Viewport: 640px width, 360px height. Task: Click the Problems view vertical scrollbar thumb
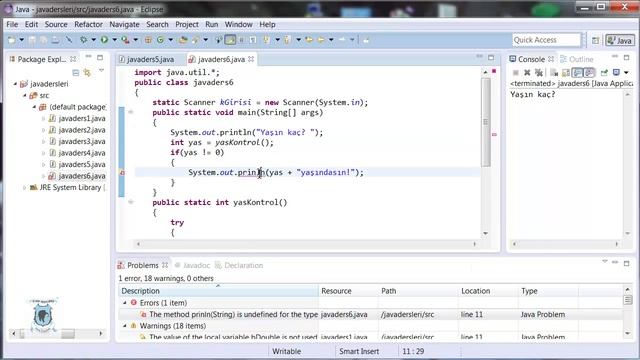click(628, 300)
